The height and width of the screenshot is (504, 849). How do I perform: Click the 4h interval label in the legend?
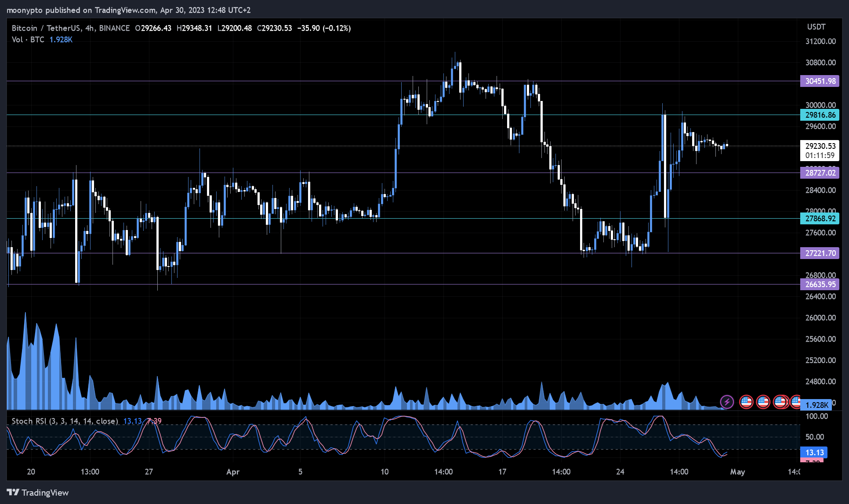90,28
